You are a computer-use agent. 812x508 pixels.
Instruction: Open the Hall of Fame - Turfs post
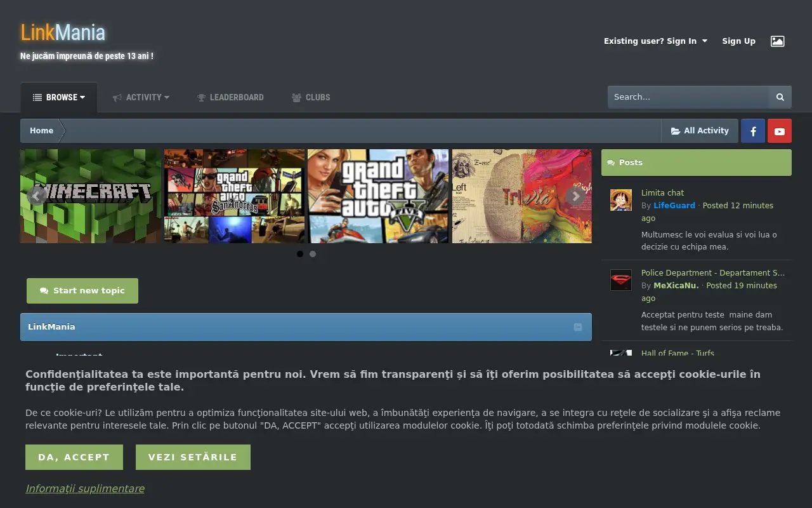coord(678,353)
